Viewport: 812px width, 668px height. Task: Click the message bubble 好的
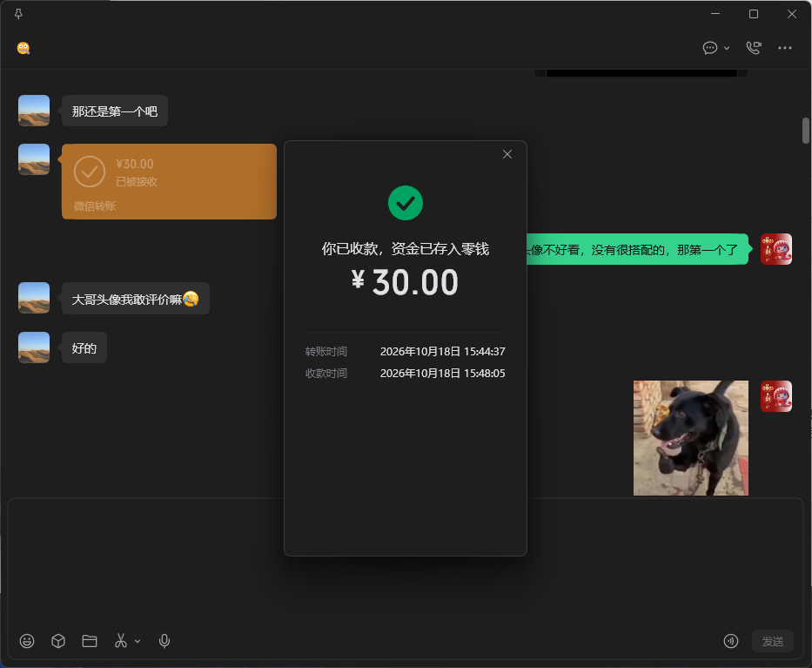pos(84,347)
